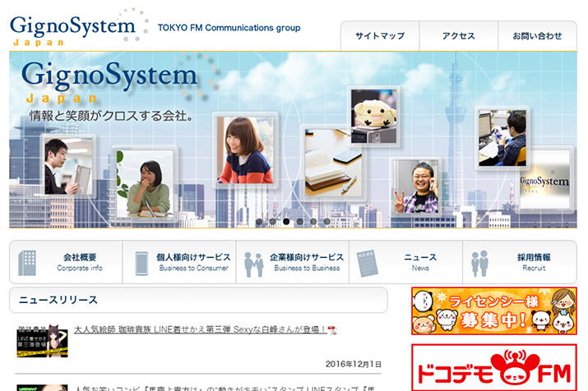The width and height of the screenshot is (588, 391).
Task: Open the 珈琲貴族 LINE着せかえ news link
Action: [201, 329]
